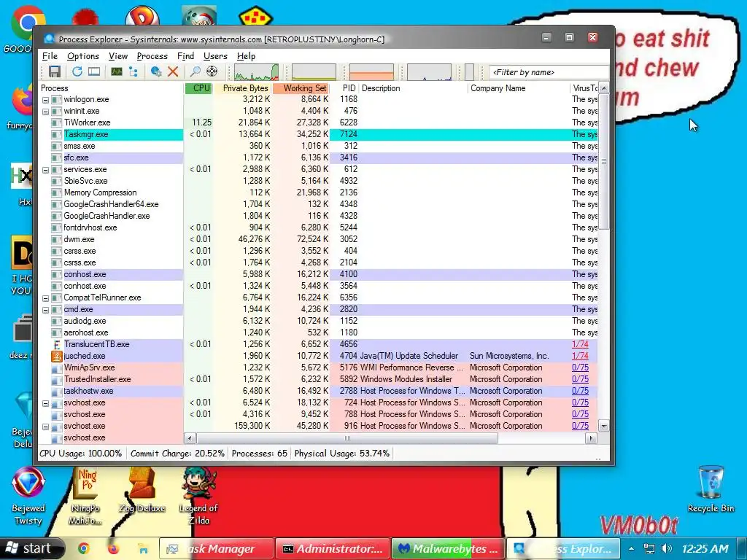Collapse the winlogon.exe tree node
This screenshot has height=560, width=747.
point(46,100)
